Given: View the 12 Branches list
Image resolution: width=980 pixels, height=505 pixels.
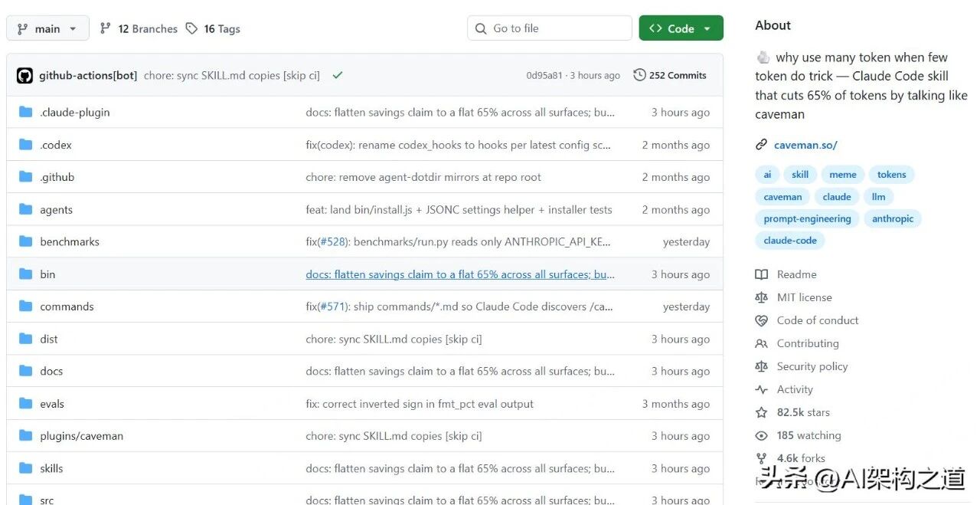Looking at the screenshot, I should click(x=139, y=28).
